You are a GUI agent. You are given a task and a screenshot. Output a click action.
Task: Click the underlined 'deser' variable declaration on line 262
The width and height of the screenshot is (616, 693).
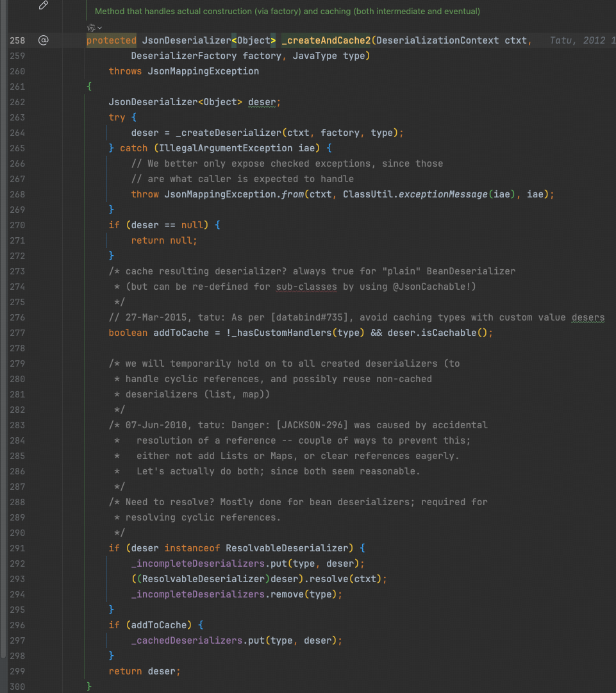(x=262, y=102)
